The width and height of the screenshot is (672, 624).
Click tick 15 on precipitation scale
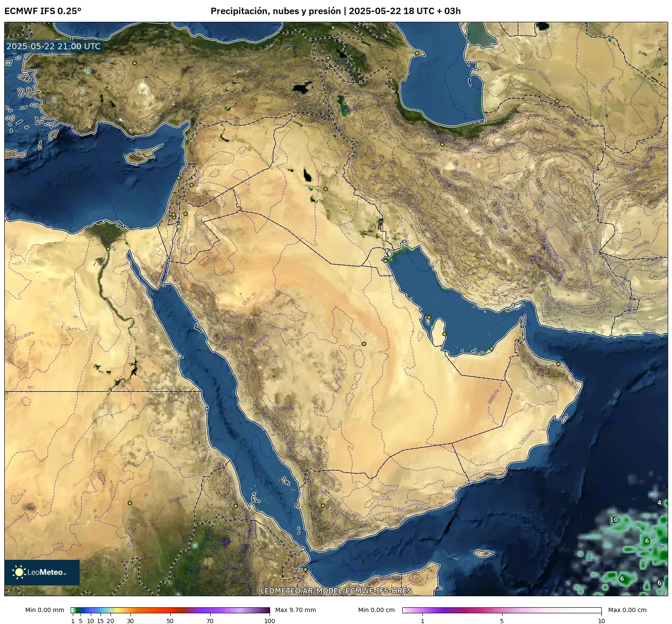[100, 621]
